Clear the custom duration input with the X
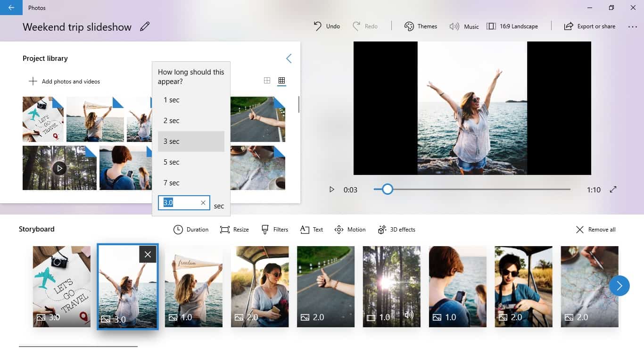Viewport: 644px width, 348px height. pyautogui.click(x=203, y=202)
